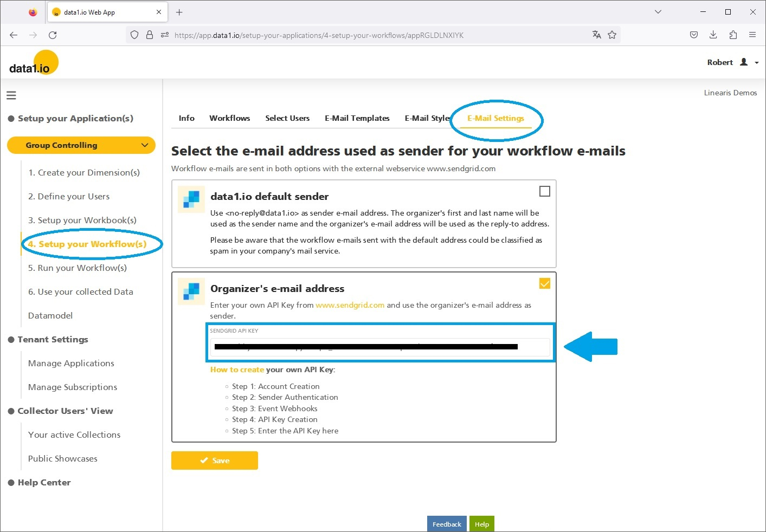Click the Save button
The height and width of the screenshot is (532, 766).
[x=215, y=460]
